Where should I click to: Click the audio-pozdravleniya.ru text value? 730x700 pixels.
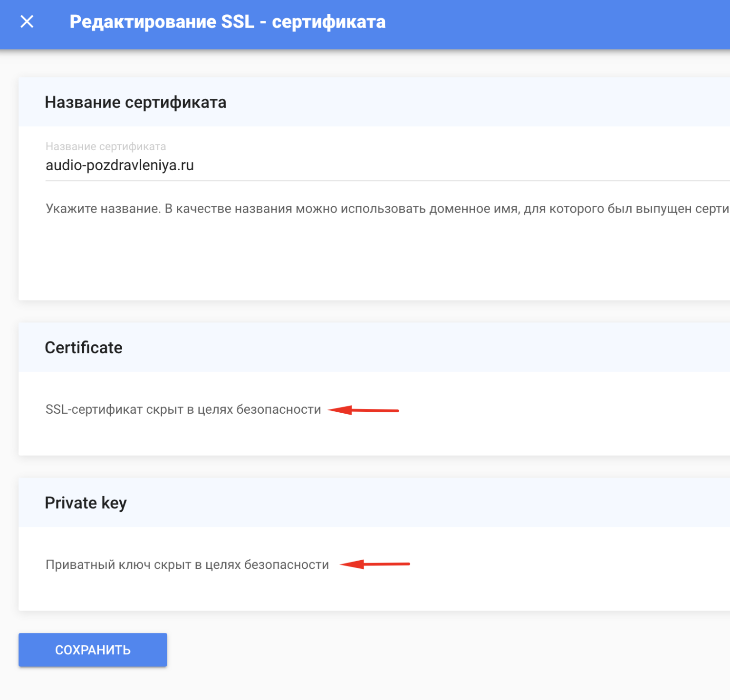(120, 165)
